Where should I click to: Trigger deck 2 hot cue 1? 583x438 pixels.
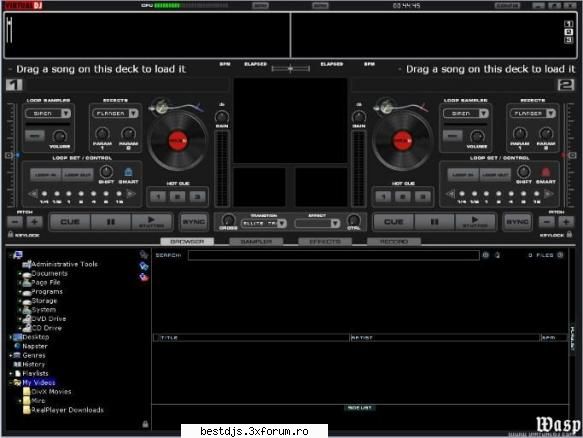click(383, 196)
